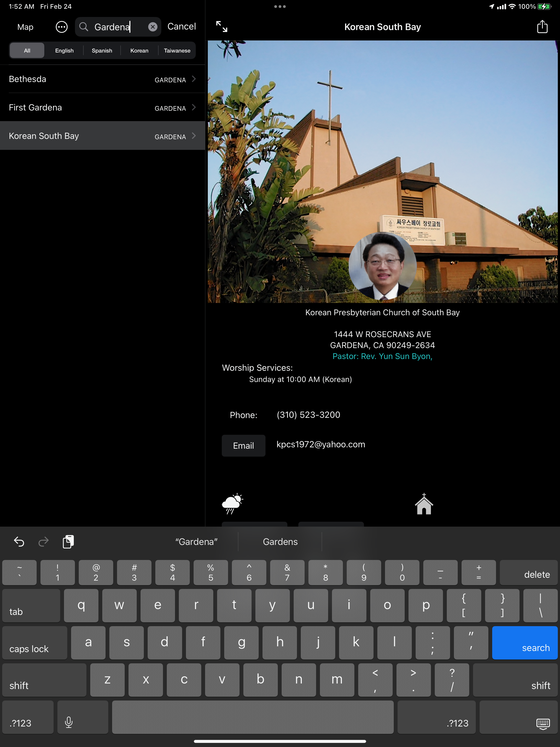
Task: Tap the tab key
Action: click(x=31, y=606)
